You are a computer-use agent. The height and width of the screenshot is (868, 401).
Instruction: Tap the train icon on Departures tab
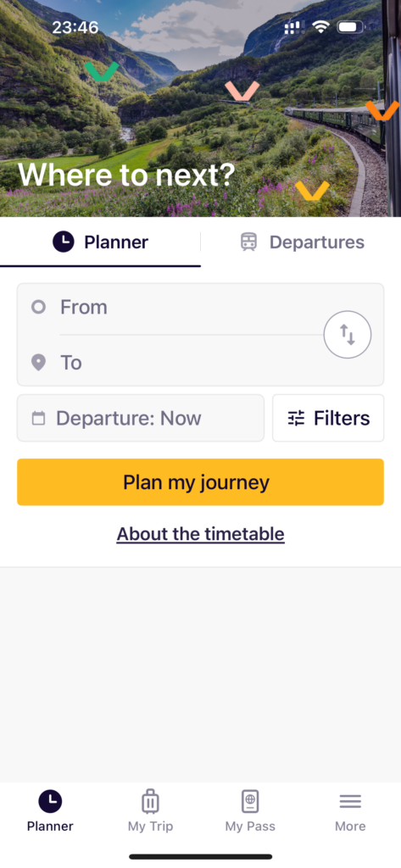248,242
